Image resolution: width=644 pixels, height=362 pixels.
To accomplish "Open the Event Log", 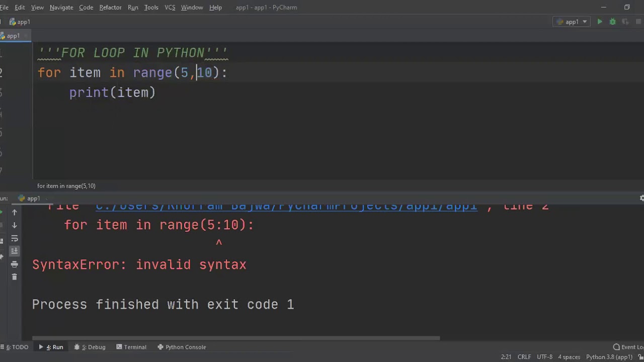I will coord(628,347).
